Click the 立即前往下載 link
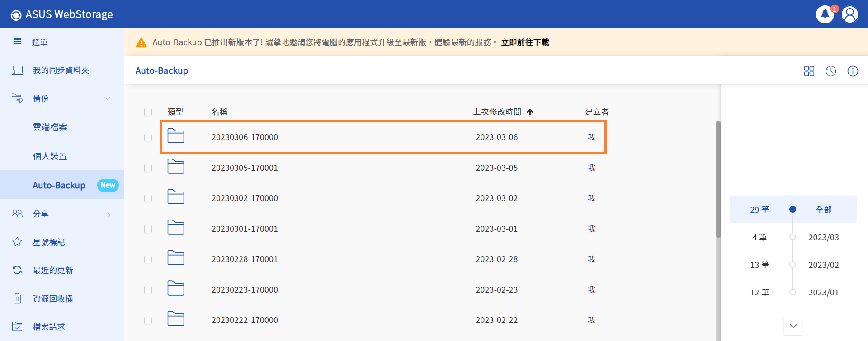 click(x=525, y=42)
